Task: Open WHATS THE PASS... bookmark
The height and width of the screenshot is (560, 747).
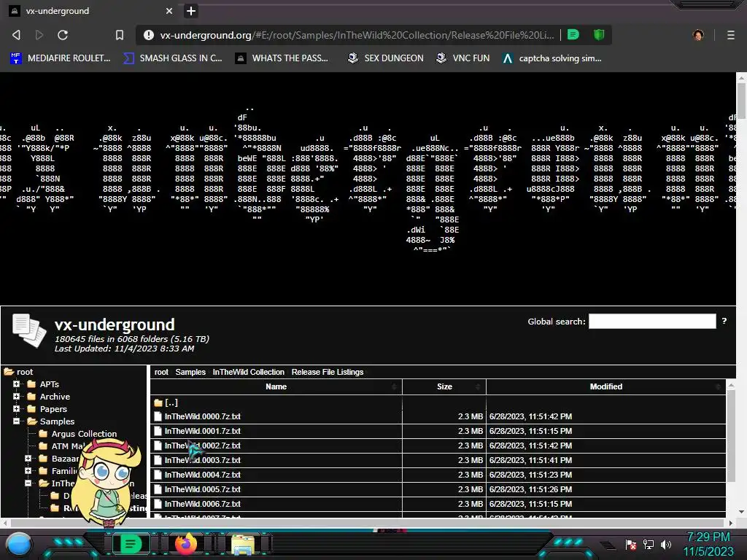Action: tap(282, 58)
